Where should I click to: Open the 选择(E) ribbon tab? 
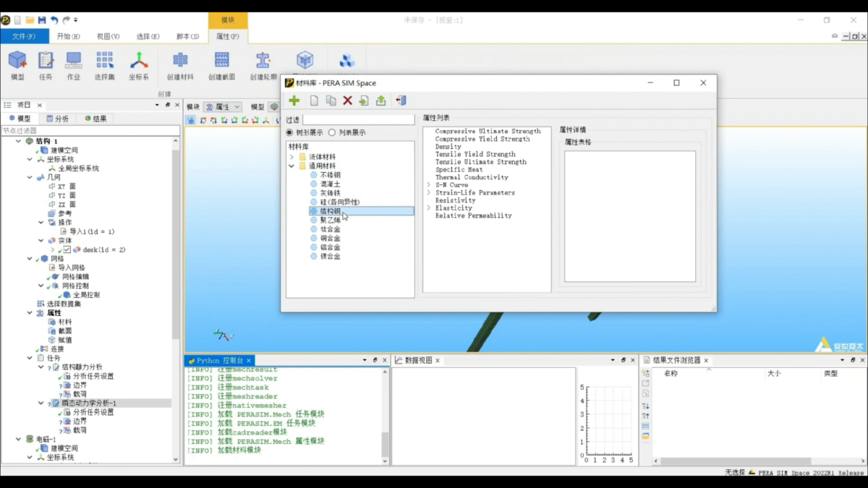148,36
